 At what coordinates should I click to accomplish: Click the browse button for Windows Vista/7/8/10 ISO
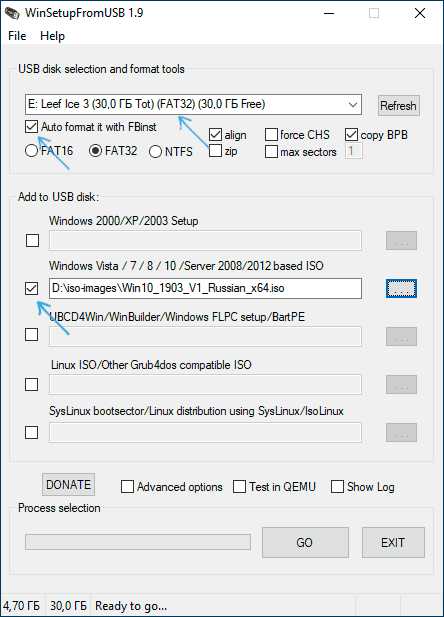point(401,288)
